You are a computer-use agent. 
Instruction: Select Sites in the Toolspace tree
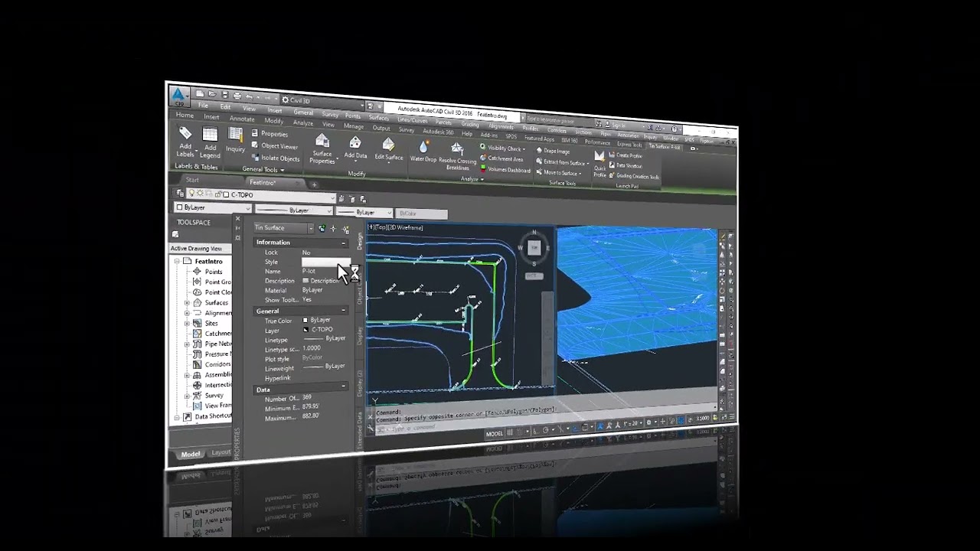(x=213, y=324)
